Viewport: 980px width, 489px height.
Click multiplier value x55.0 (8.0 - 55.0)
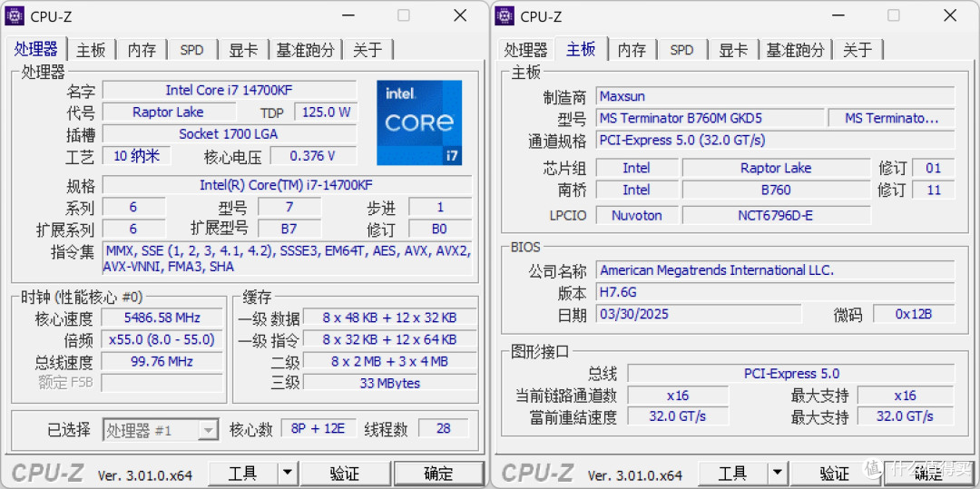pyautogui.click(x=162, y=339)
